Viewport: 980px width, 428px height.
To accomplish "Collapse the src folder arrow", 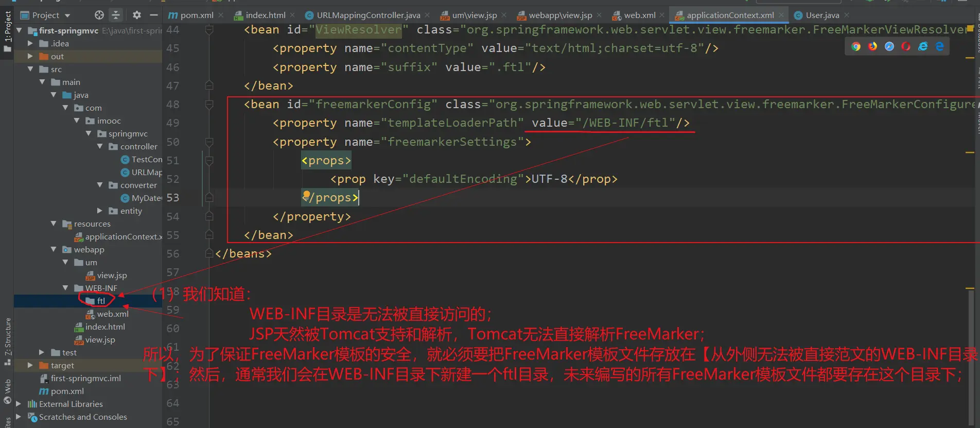I will pyautogui.click(x=30, y=69).
